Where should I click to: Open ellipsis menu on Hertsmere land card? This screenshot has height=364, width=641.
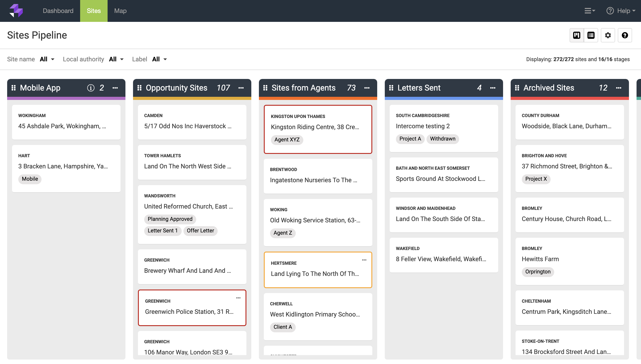[x=364, y=261]
